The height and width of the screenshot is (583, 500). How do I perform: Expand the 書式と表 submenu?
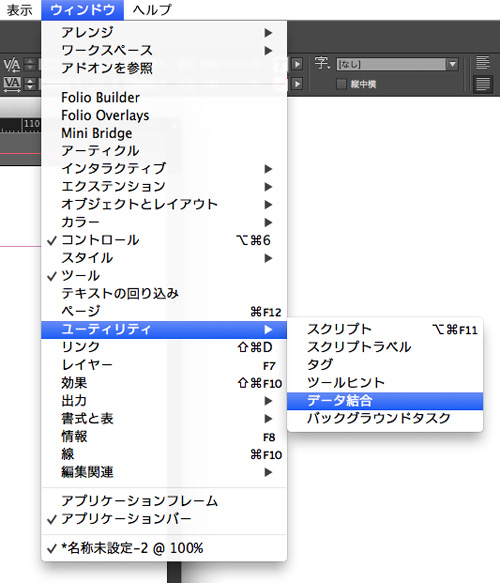pyautogui.click(x=164, y=419)
